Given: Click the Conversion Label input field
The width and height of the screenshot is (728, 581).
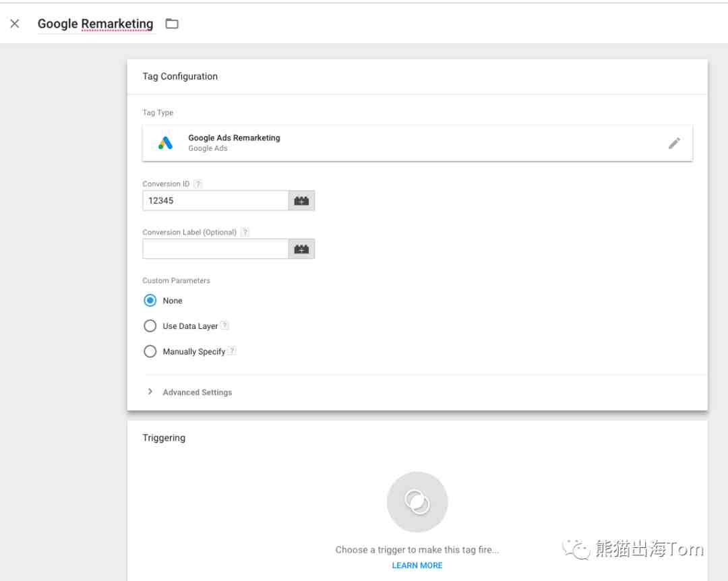Looking at the screenshot, I should (216, 249).
